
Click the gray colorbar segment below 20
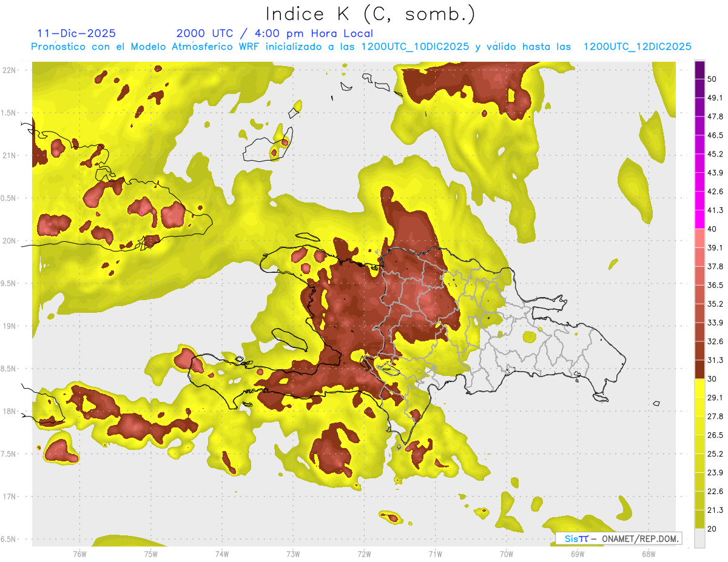(x=699, y=538)
